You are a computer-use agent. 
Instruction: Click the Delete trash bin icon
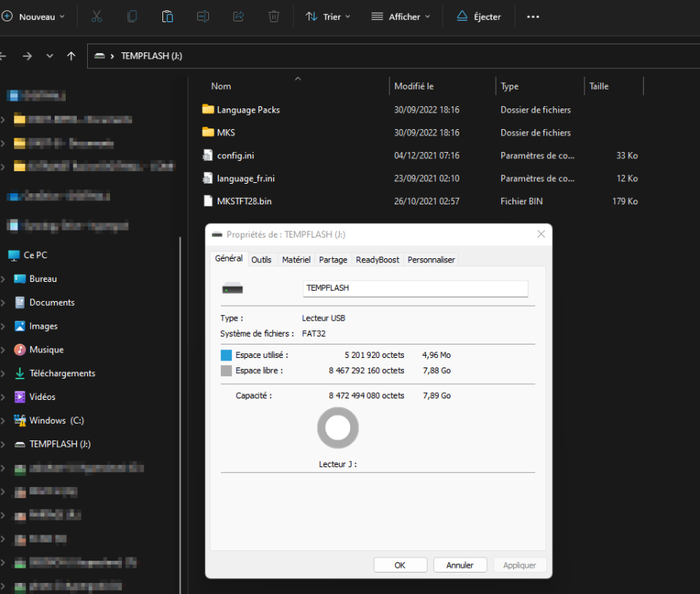(x=274, y=17)
